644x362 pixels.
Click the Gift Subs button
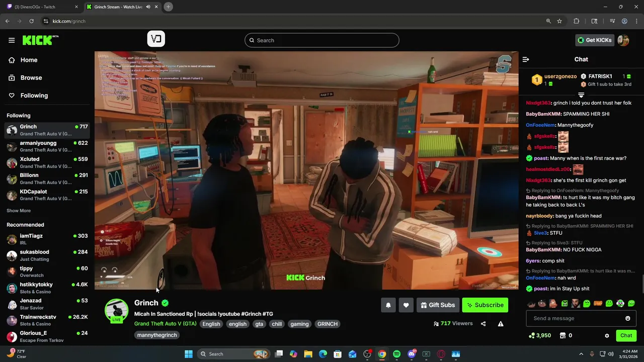[438, 305]
